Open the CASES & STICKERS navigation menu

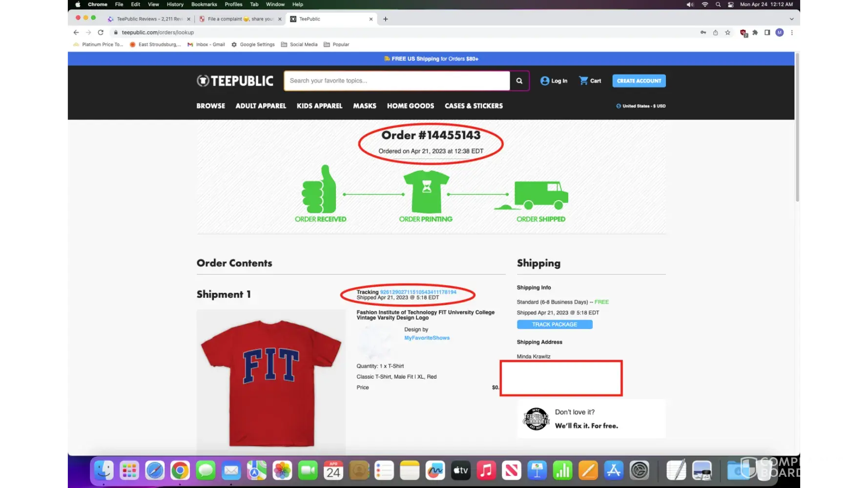474,106
